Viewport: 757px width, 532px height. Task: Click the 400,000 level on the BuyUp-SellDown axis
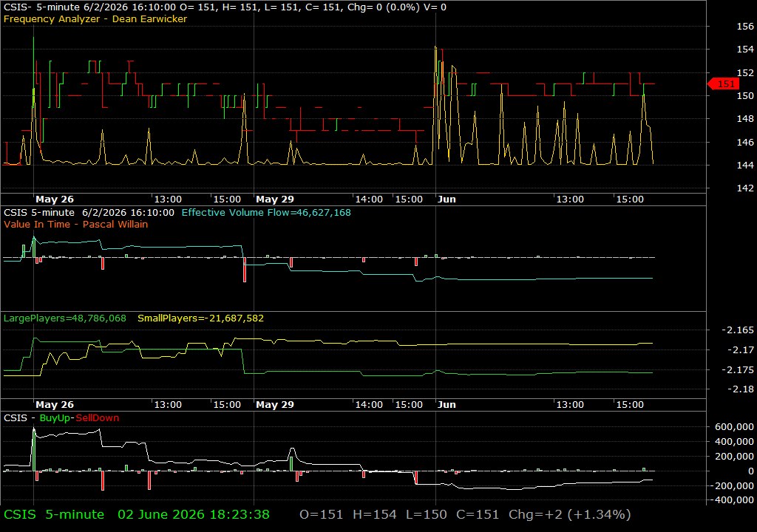[734, 442]
